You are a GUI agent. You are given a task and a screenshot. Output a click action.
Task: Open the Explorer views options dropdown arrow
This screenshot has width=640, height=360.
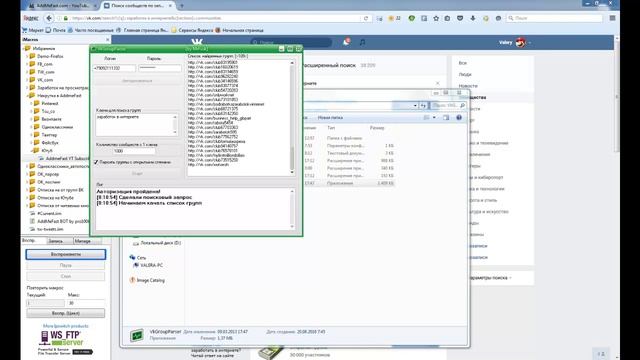(x=434, y=118)
